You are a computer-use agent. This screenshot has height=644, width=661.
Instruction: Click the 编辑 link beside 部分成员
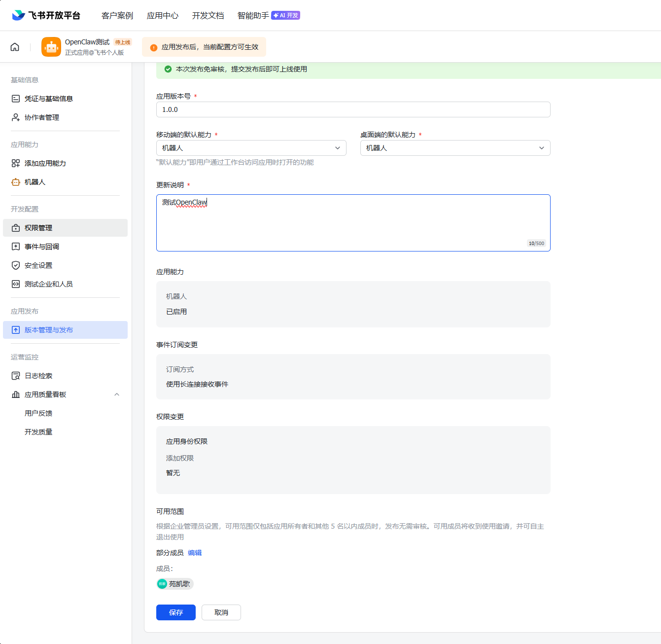195,553
